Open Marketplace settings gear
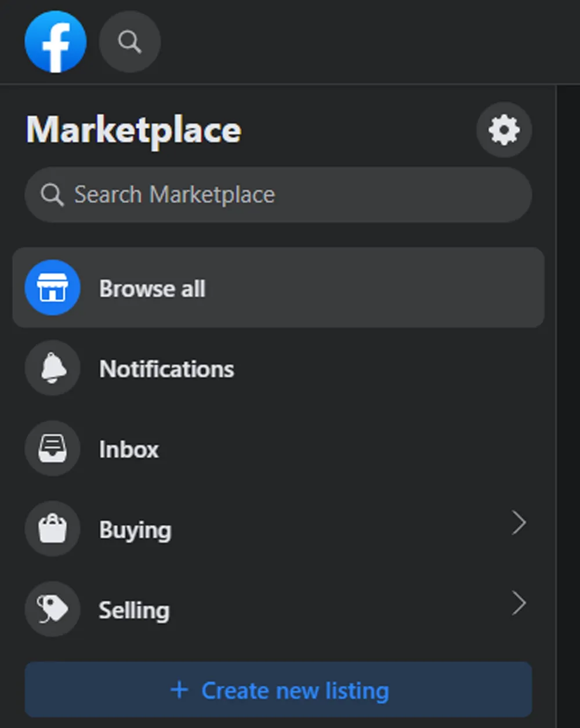The height and width of the screenshot is (728, 580). coord(504,130)
